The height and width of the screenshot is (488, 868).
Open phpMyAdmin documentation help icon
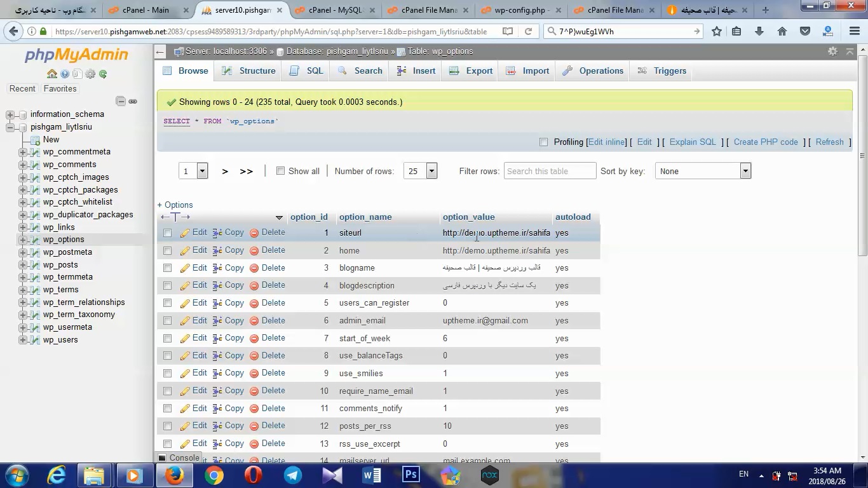coord(65,74)
